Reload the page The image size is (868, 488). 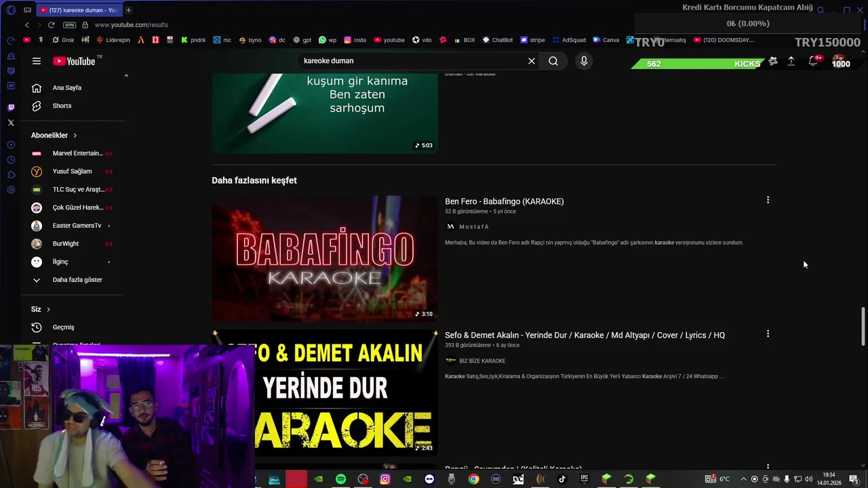51,25
